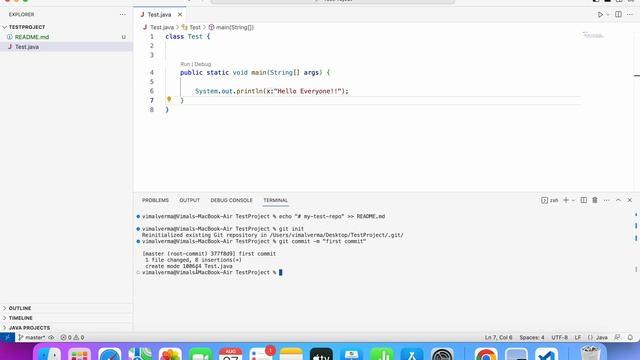This screenshot has height=360, width=640.
Task: Maximize the panel with chevron up
Action: pyautogui.click(x=618, y=200)
